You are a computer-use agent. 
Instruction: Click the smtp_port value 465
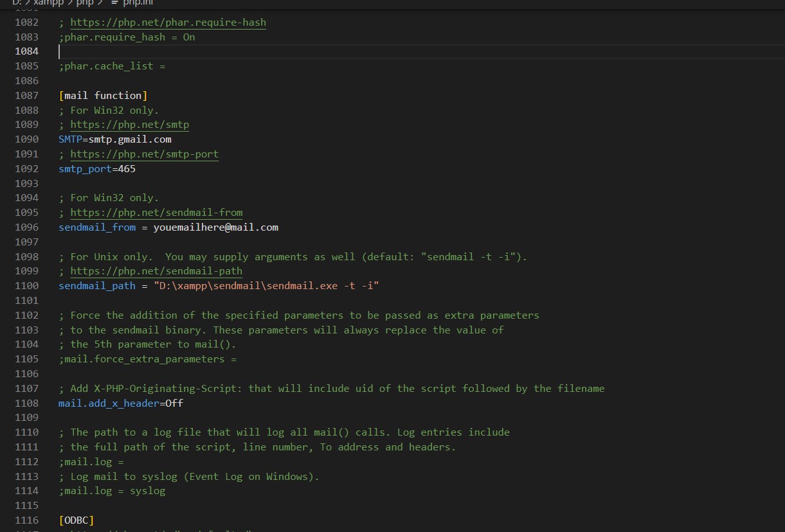[127, 169]
